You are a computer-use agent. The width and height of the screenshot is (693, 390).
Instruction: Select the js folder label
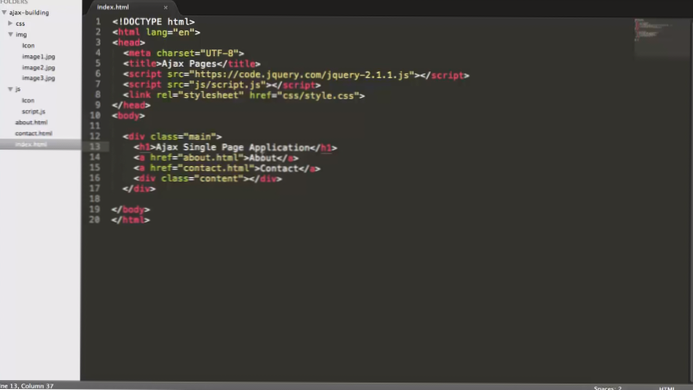click(18, 89)
